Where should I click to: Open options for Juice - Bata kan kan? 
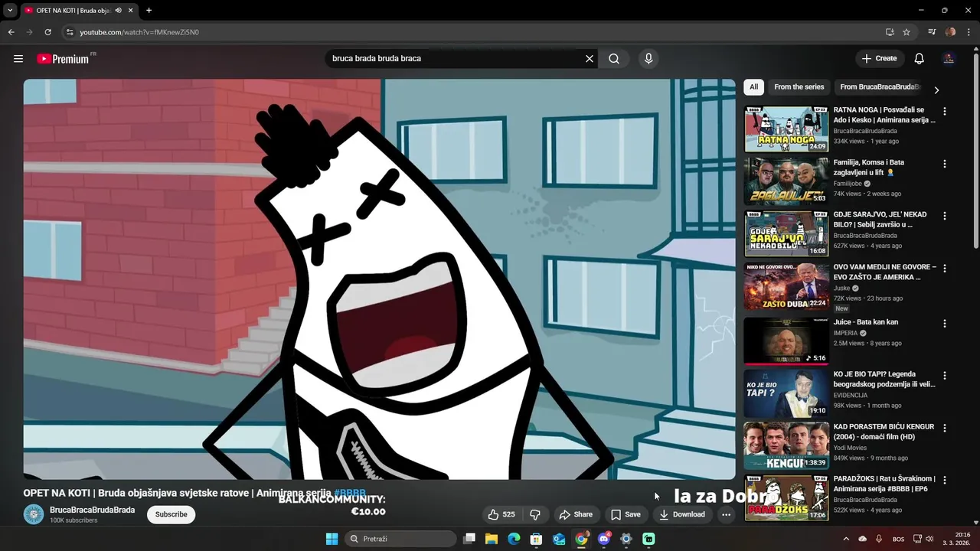pos(944,323)
